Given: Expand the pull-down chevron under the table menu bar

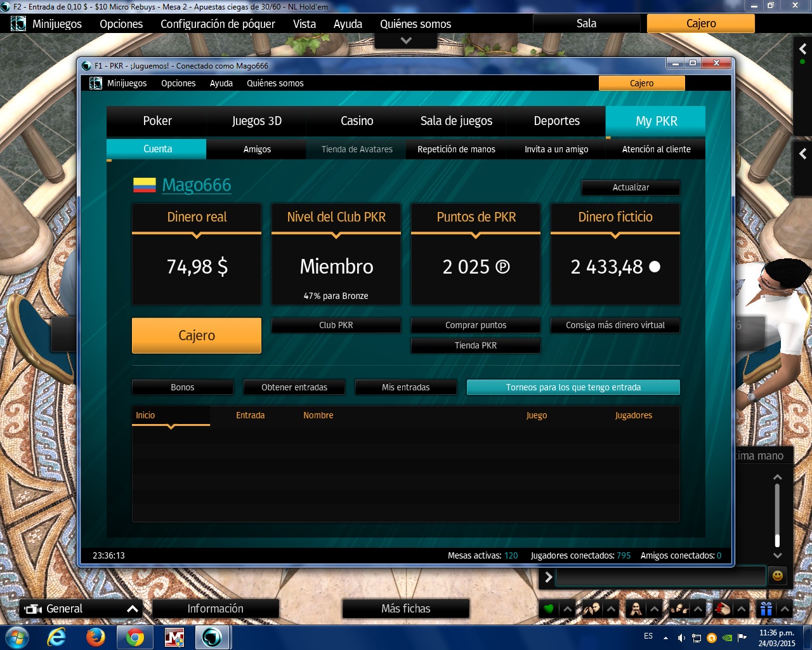Looking at the screenshot, I should click(406, 41).
